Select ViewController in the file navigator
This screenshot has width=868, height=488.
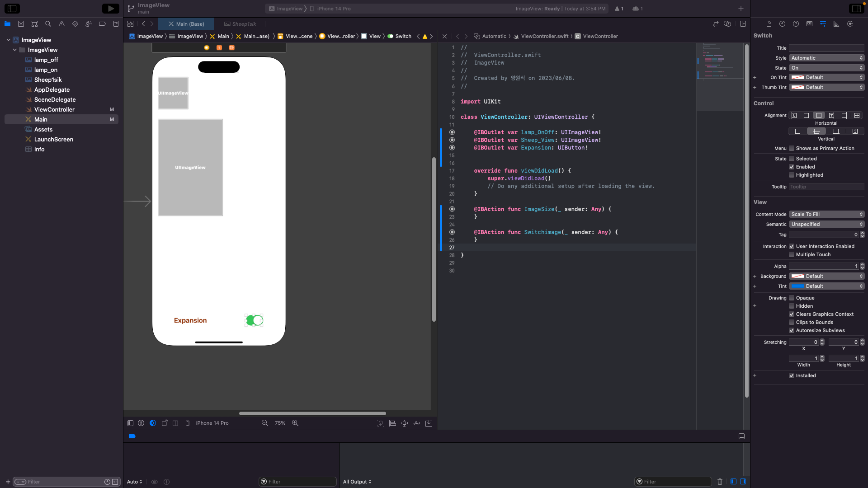tap(54, 110)
